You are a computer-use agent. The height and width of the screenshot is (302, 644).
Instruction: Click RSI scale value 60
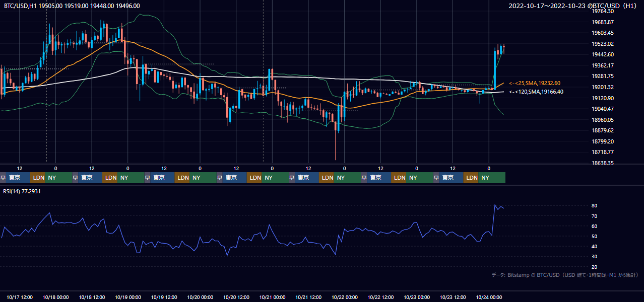(595, 226)
